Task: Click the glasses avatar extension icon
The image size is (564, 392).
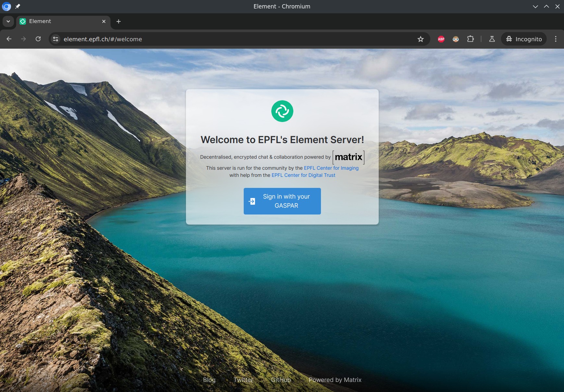Action: (x=456, y=39)
